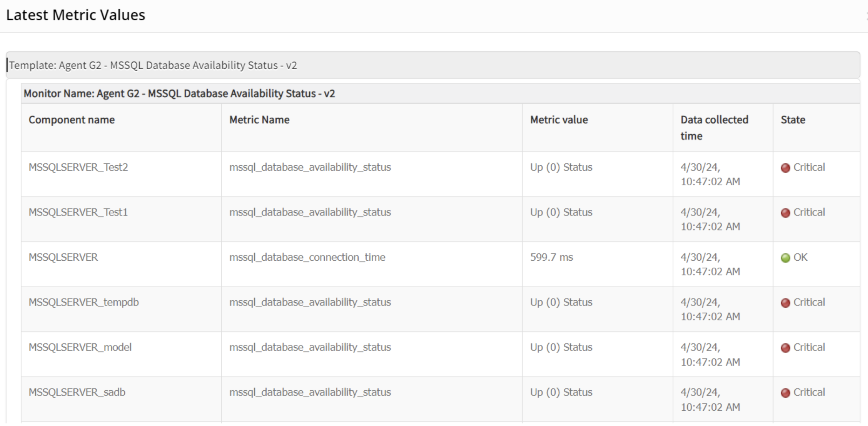Click the State column header
Screen dimensions: 868x426
pos(793,120)
